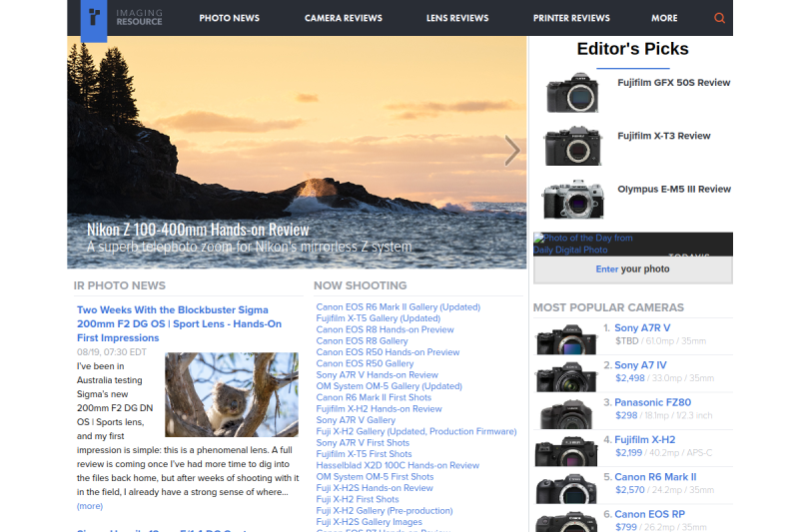This screenshot has height=532, width=799.
Task: Open the Olympus E-M5 III Review link
Action: pos(674,189)
